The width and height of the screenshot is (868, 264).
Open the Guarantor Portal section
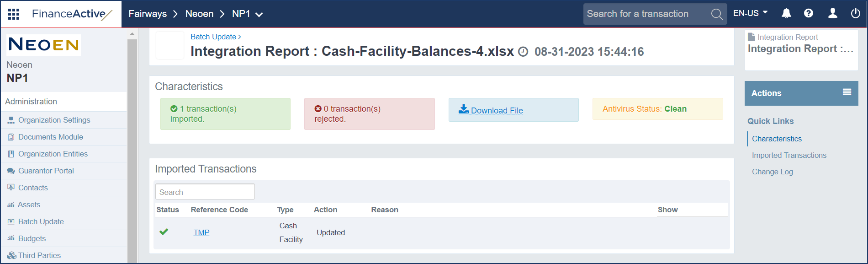click(x=46, y=170)
